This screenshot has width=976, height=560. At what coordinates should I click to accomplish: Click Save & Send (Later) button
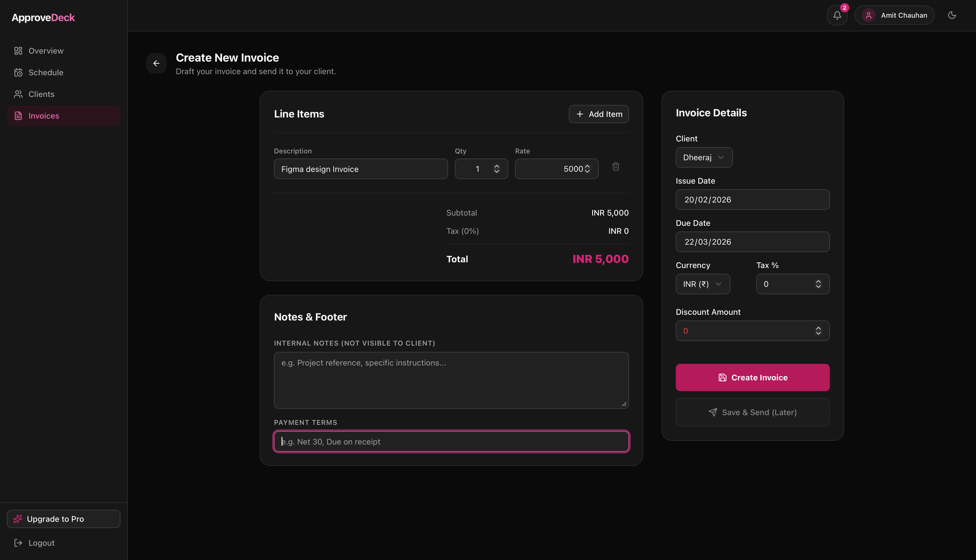point(752,412)
